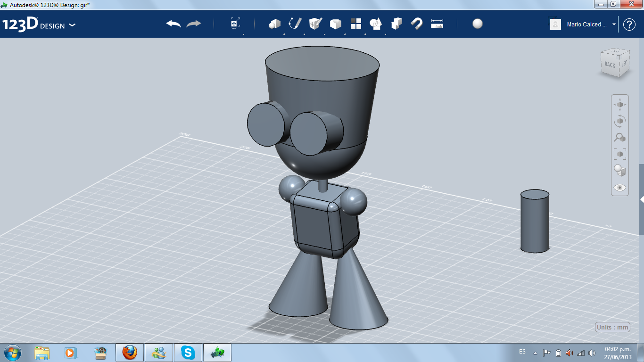Click the ES language indicator
The height and width of the screenshot is (362, 644).
pyautogui.click(x=522, y=352)
